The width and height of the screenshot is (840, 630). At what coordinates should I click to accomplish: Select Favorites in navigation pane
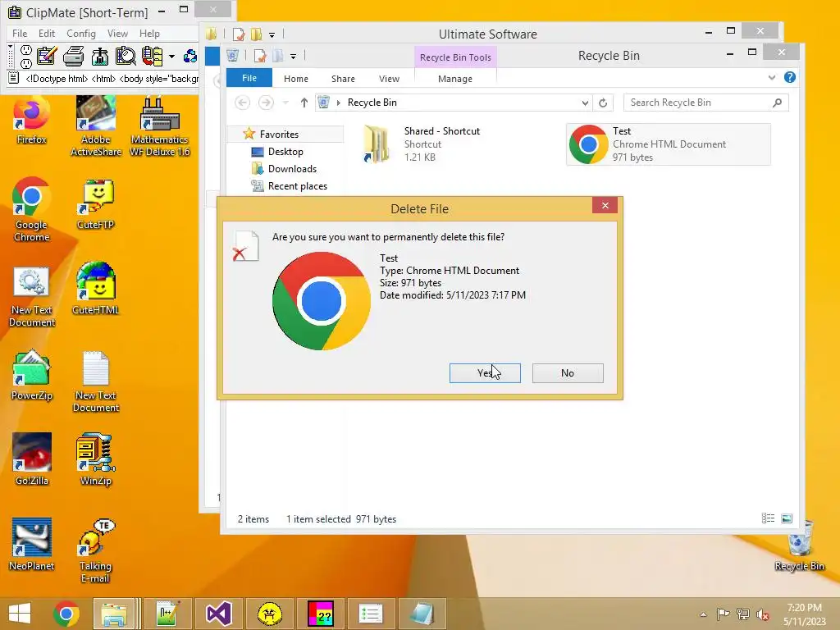(279, 135)
